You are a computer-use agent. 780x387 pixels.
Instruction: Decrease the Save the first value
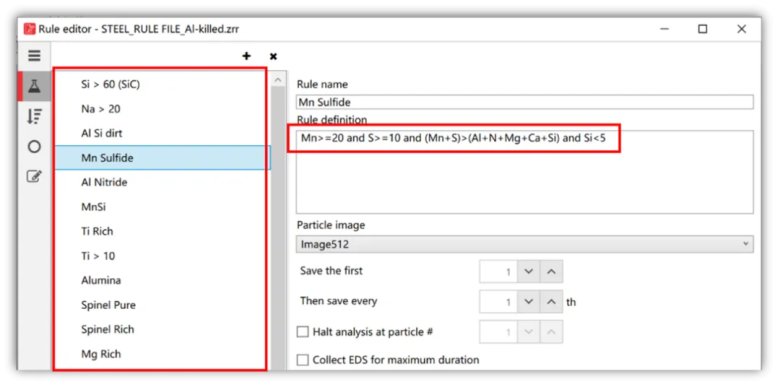pyautogui.click(x=528, y=272)
